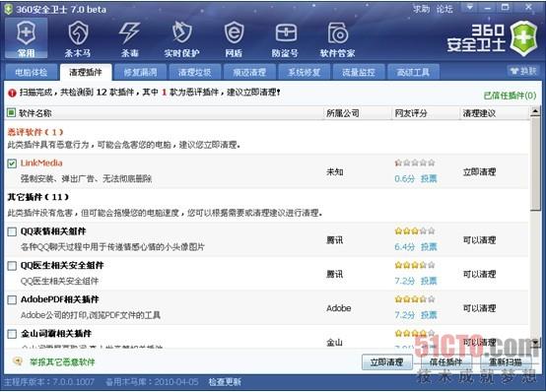This screenshot has width=546, height=392.
Task: Click the 其它插件 (11) group heading
Action: click(x=38, y=197)
